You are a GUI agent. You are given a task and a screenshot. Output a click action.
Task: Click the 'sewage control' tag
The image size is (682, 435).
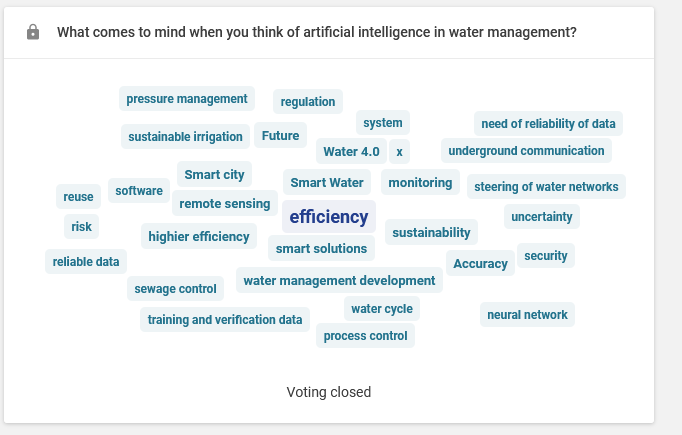click(175, 289)
